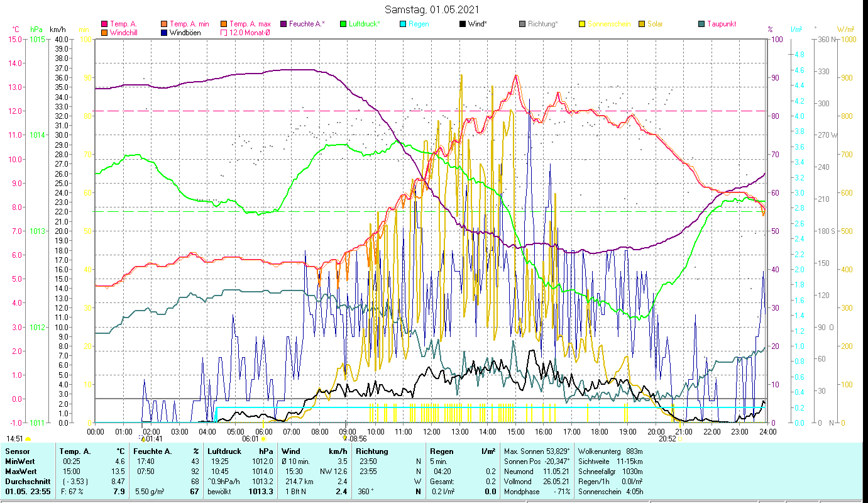Click the bewölkt weather status text
This screenshot has height=503, width=868.
point(221,491)
